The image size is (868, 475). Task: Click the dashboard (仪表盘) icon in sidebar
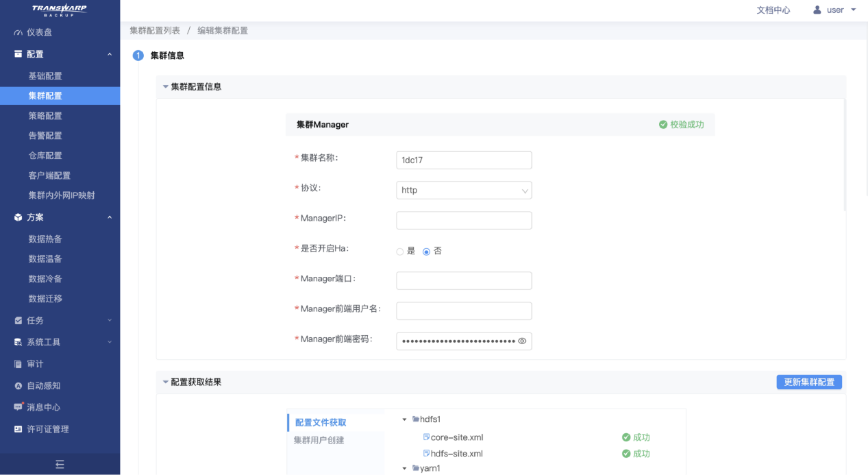(x=18, y=33)
